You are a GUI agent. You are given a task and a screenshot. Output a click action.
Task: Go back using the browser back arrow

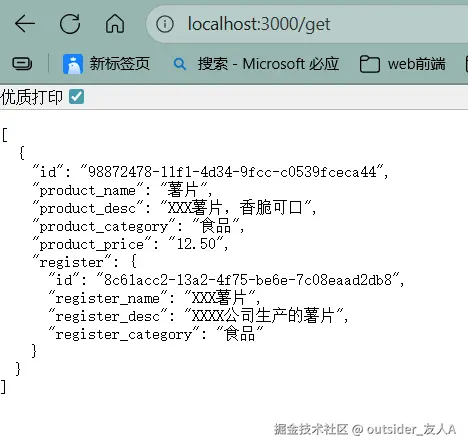point(25,24)
